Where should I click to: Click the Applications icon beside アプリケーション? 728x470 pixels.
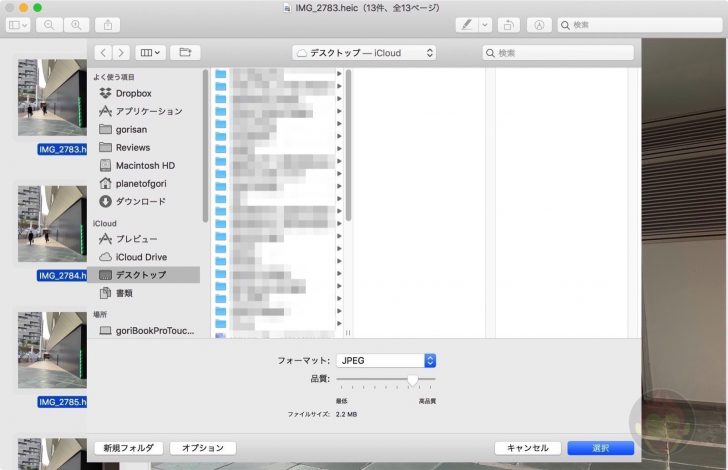point(105,111)
